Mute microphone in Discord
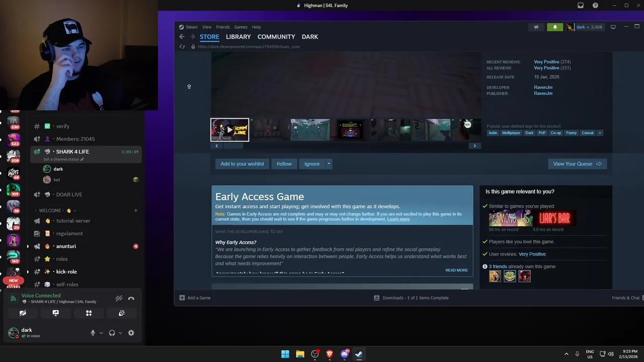Screen dimensions: 644x362 tap(93, 333)
